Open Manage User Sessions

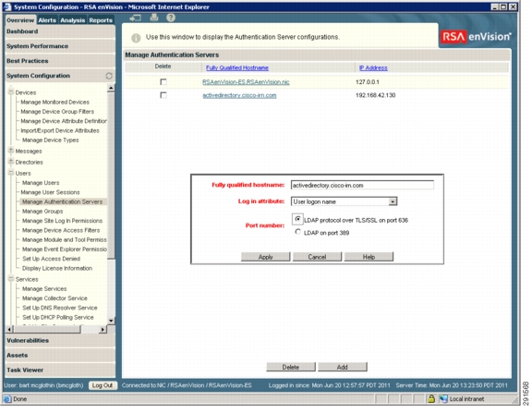pyautogui.click(x=50, y=192)
